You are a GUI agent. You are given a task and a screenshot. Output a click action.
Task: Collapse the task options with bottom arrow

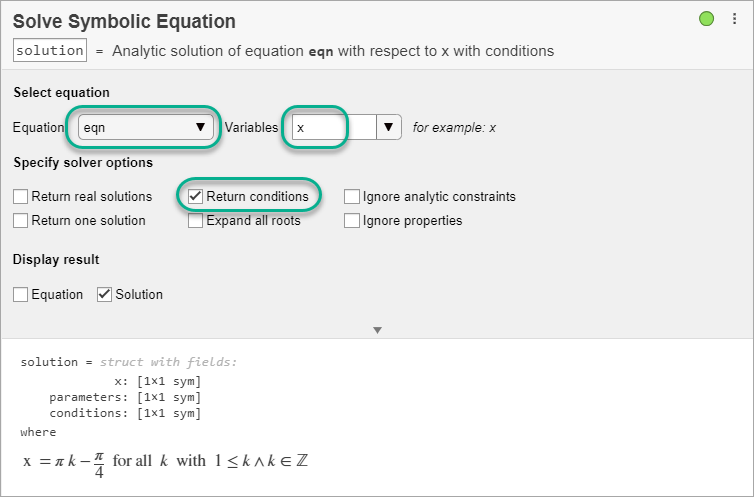pyautogui.click(x=377, y=330)
